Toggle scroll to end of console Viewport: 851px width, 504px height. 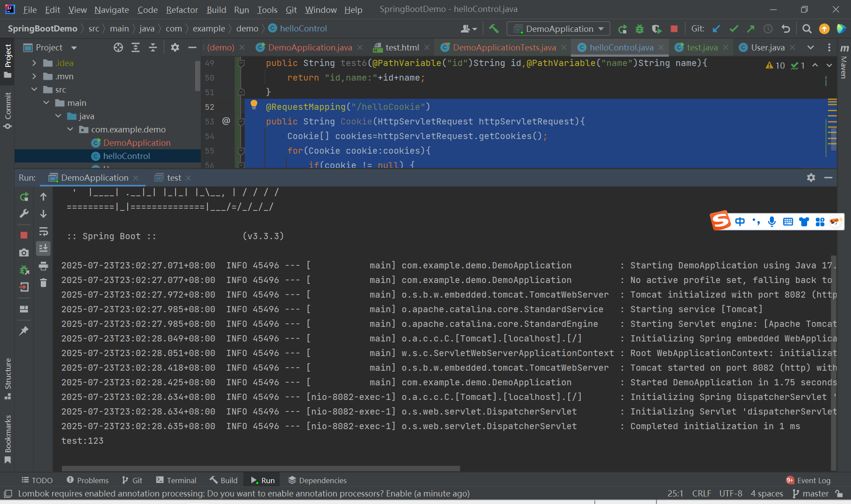click(43, 248)
